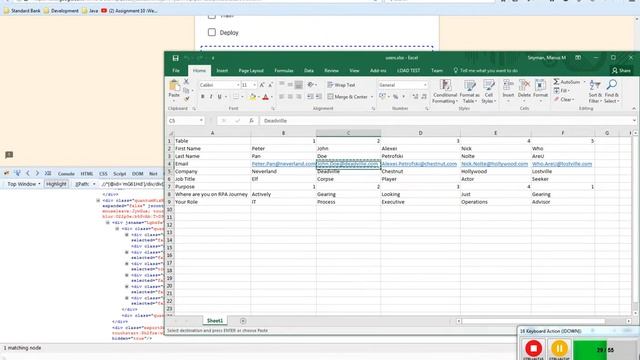The width and height of the screenshot is (640, 360).
Task: Open the Name Box dropdown arrow
Action: click(201, 120)
